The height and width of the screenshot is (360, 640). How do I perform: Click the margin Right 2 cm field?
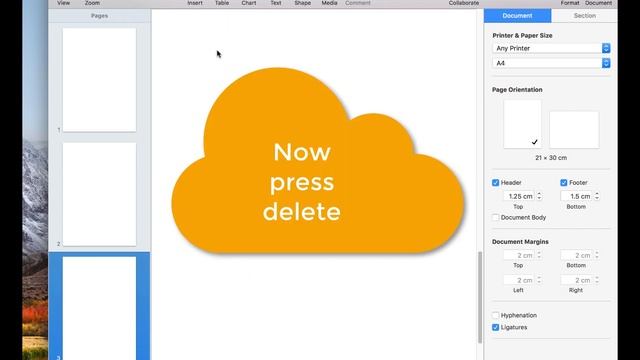(x=576, y=280)
